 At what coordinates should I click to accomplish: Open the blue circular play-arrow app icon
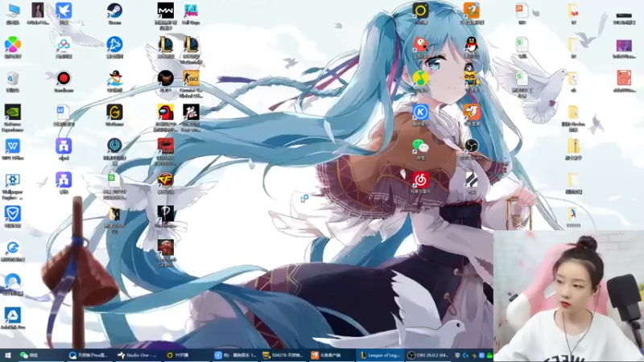click(x=114, y=45)
